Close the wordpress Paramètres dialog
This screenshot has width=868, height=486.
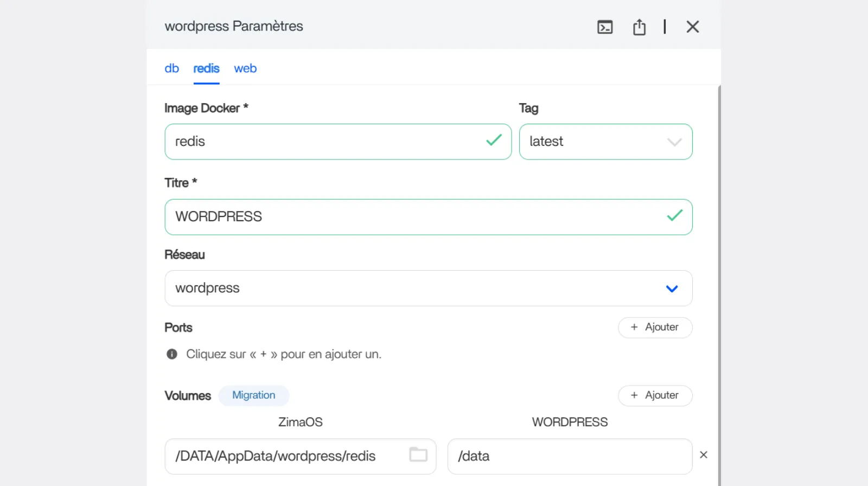click(692, 27)
